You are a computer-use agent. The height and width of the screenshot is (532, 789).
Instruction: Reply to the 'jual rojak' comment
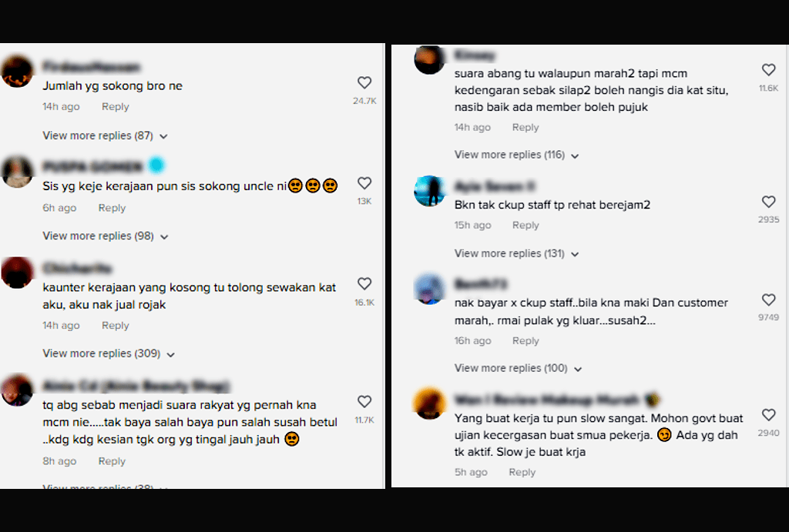(x=116, y=326)
